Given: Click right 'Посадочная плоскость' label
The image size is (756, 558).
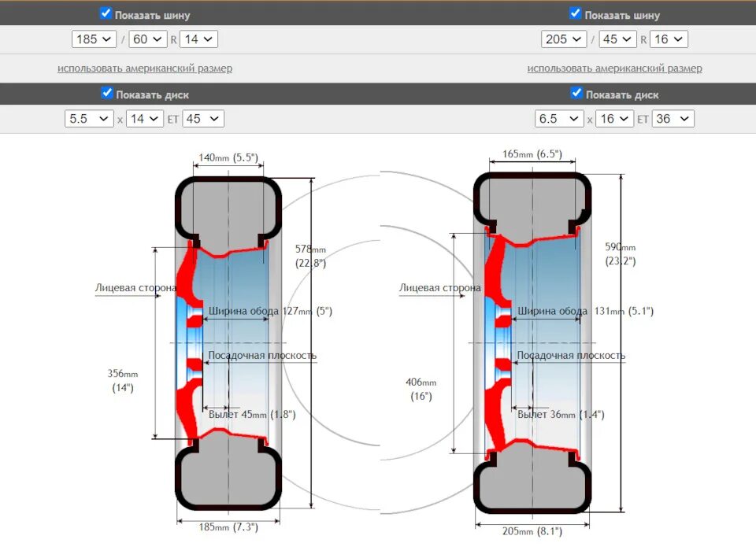Looking at the screenshot, I should tap(572, 355).
